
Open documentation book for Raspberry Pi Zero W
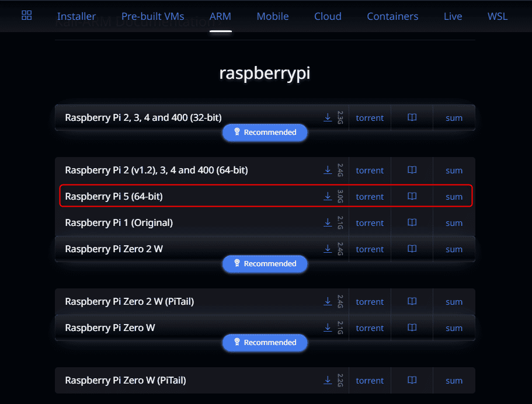click(x=412, y=328)
